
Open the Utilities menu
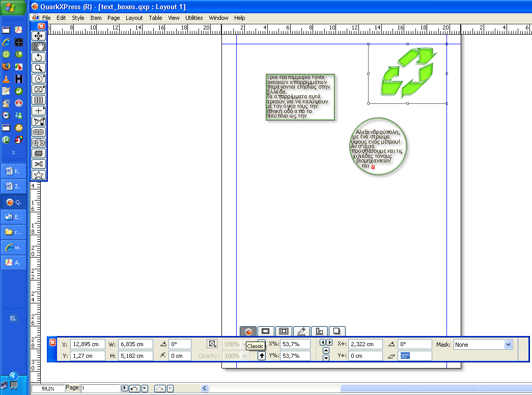coord(194,18)
